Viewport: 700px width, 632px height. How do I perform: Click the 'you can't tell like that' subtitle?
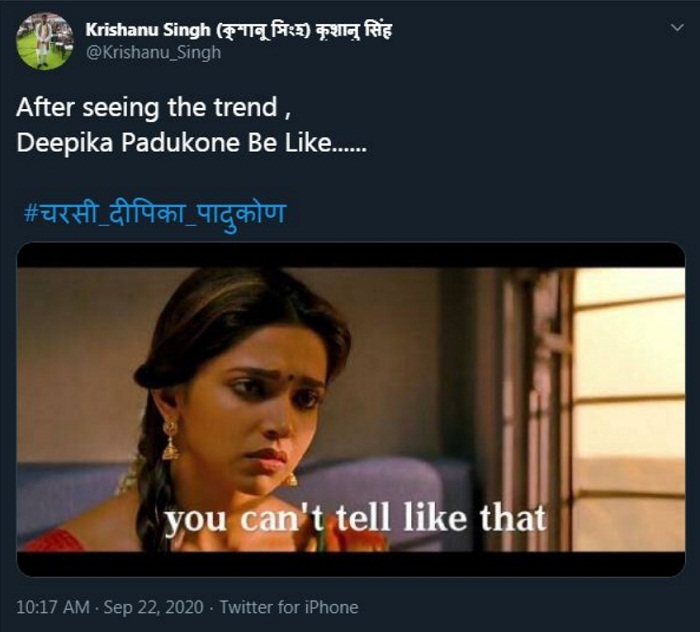coord(355,518)
